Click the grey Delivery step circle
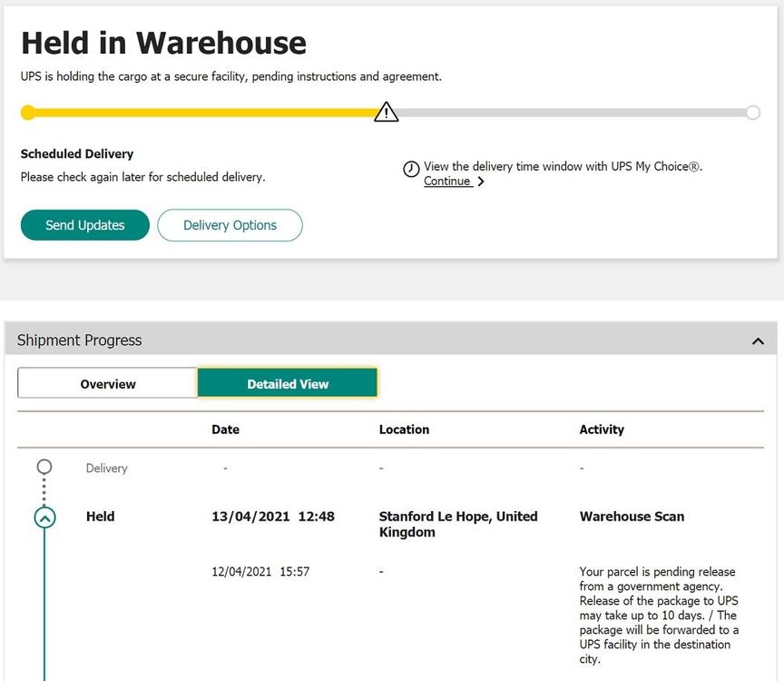The height and width of the screenshot is (681, 784). point(44,467)
